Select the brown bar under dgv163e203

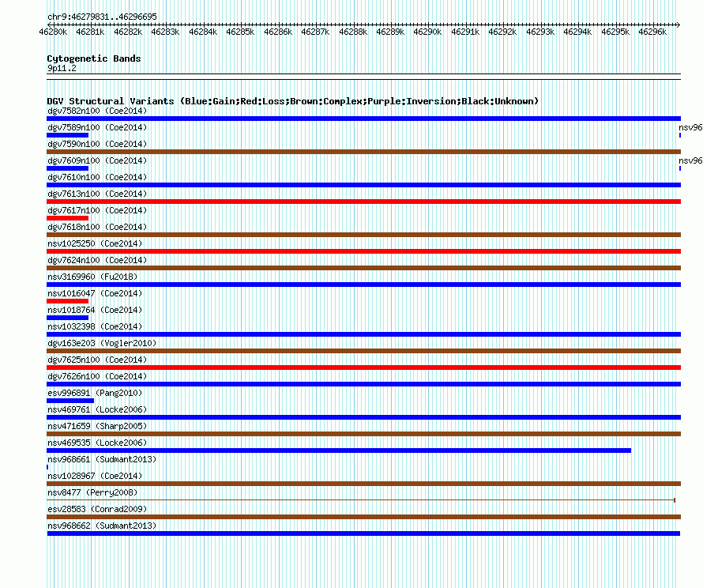pyautogui.click(x=363, y=351)
